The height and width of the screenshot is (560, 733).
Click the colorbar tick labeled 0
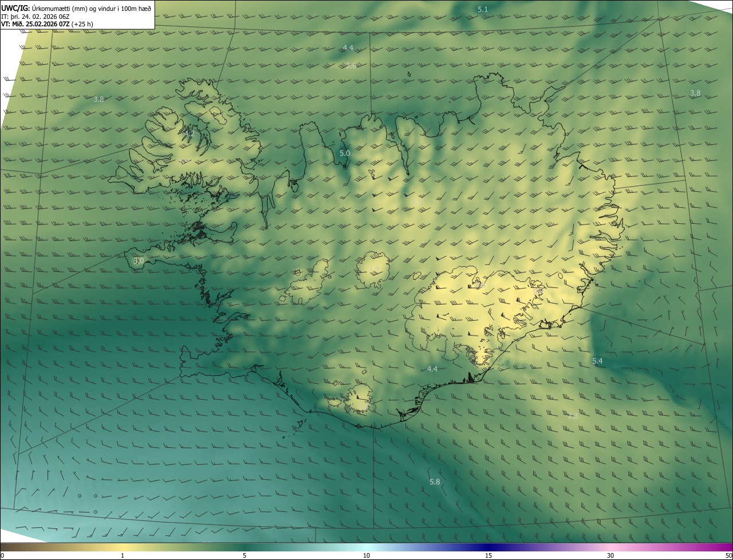click(2, 555)
